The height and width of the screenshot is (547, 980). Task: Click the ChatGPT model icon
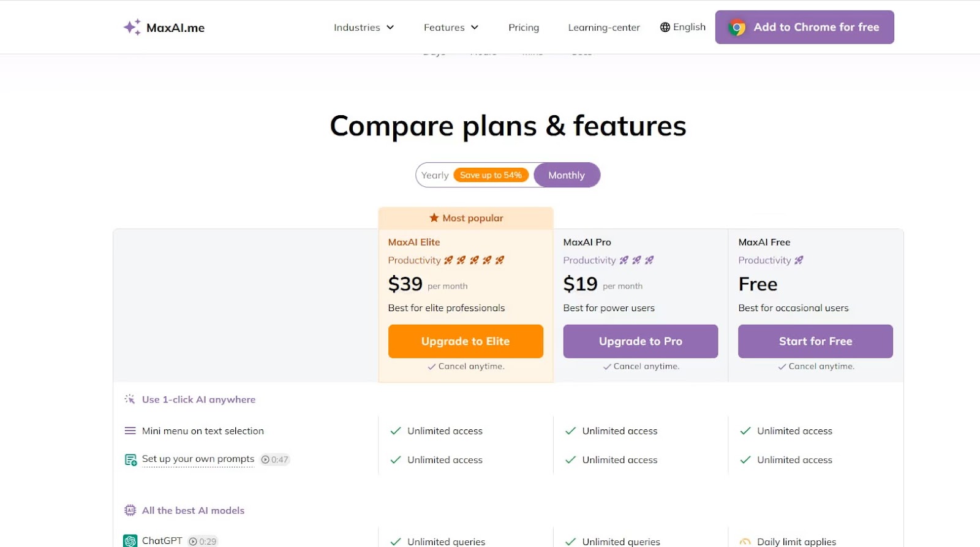[x=130, y=541]
